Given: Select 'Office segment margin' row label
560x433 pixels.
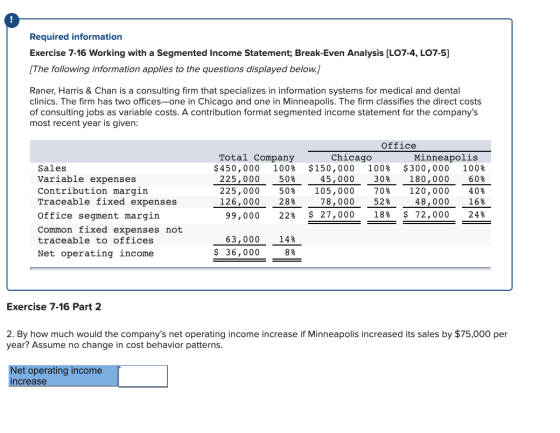Looking at the screenshot, I should point(99,216).
